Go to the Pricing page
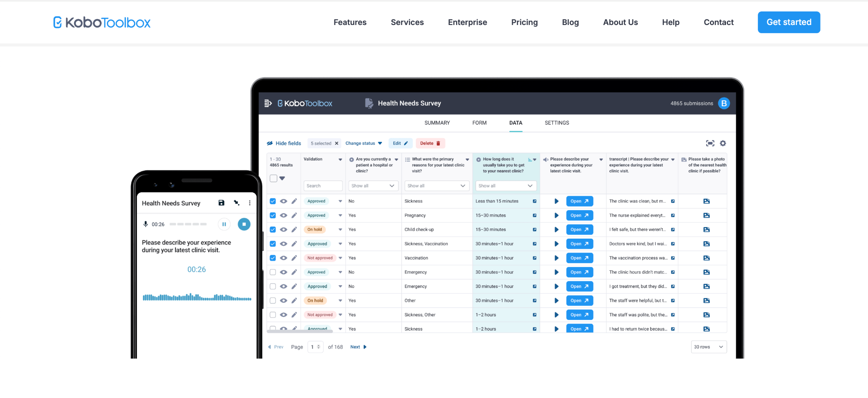The image size is (868, 398). tap(524, 22)
